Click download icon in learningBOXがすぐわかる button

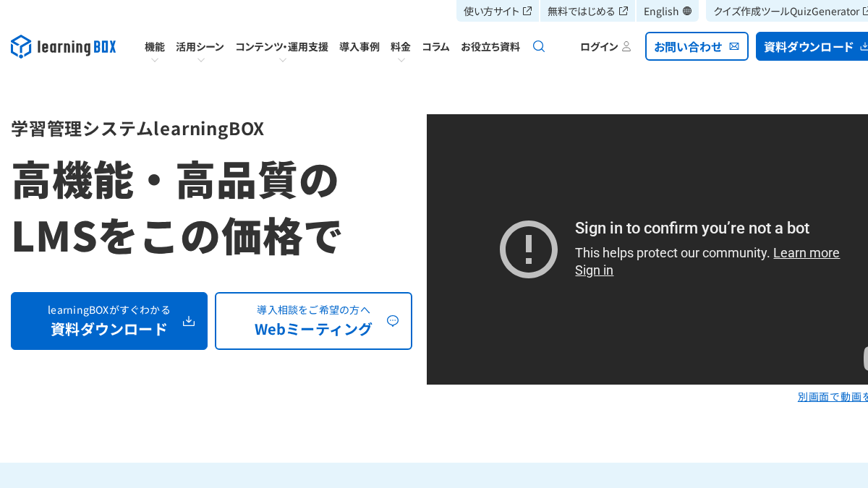click(189, 321)
